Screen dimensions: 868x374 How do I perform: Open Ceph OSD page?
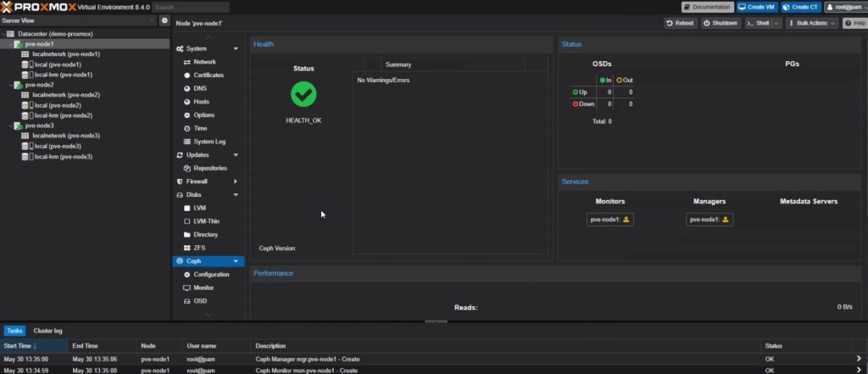coord(200,301)
